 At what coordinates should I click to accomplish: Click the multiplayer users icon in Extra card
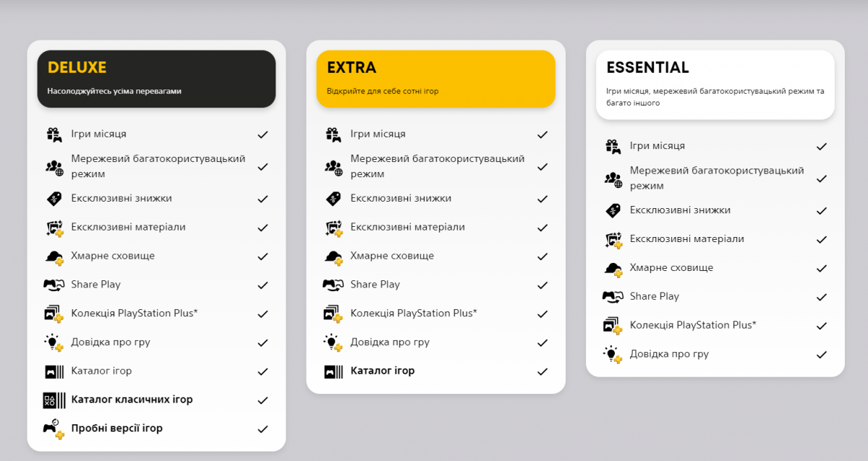click(333, 166)
